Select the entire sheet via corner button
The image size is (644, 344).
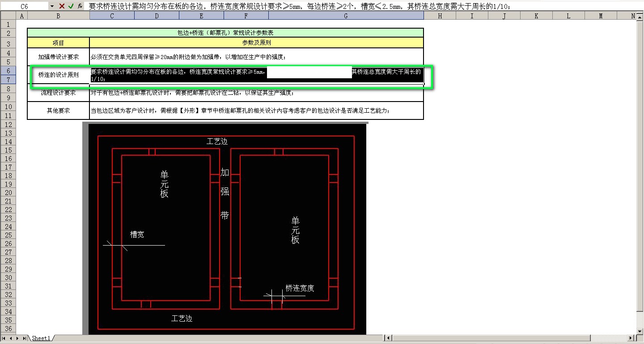8,16
